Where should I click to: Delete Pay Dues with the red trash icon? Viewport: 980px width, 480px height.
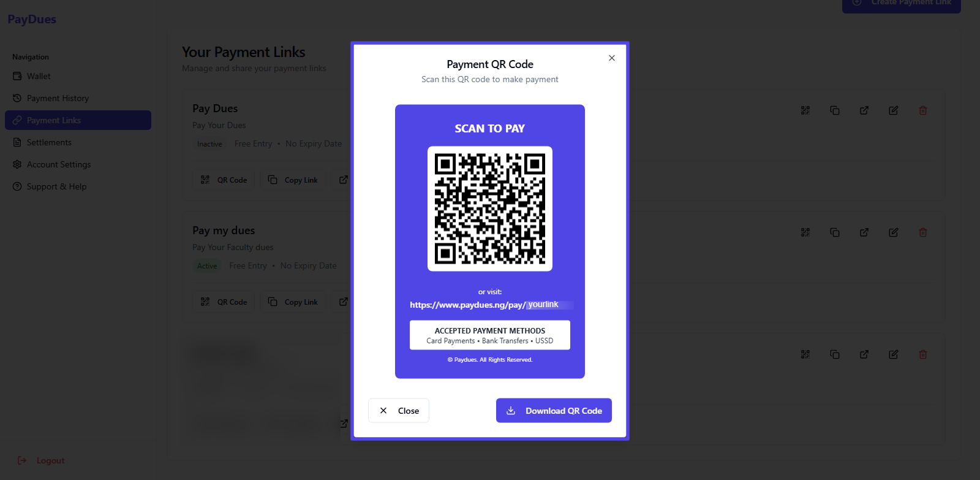922,110
